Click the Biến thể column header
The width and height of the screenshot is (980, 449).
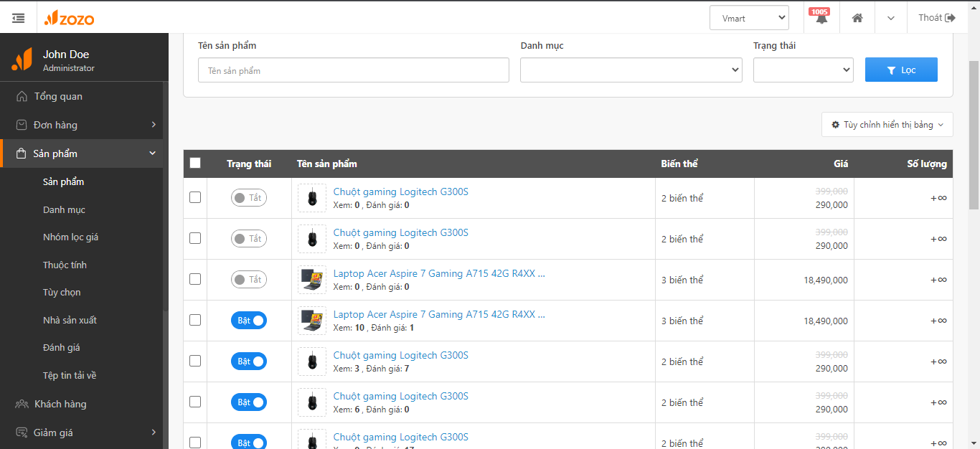point(679,164)
